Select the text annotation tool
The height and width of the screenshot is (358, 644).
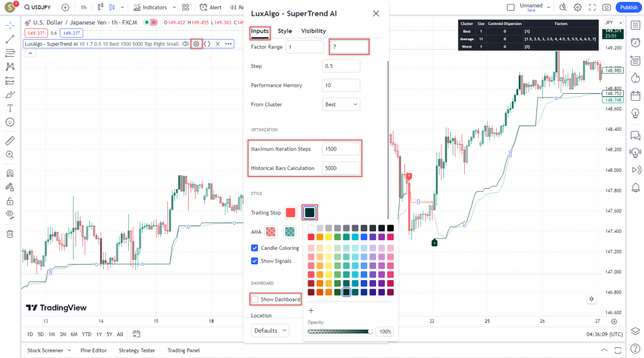(x=10, y=108)
